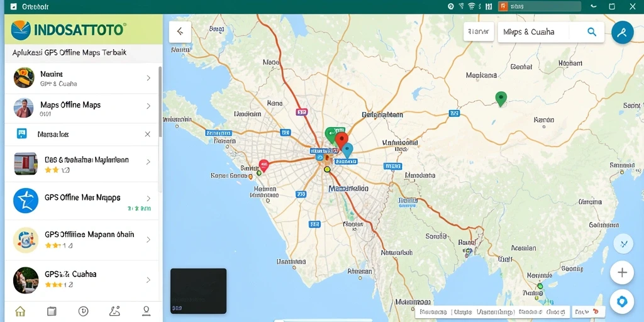Expand the Manine row chevron
This screenshot has width=644, height=322.
click(148, 78)
